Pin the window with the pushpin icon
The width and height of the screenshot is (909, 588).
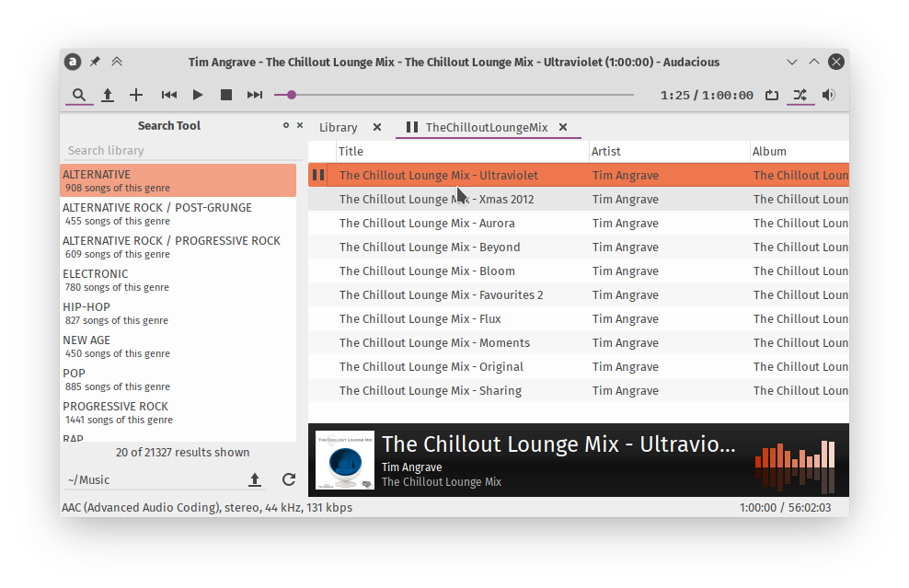[95, 62]
